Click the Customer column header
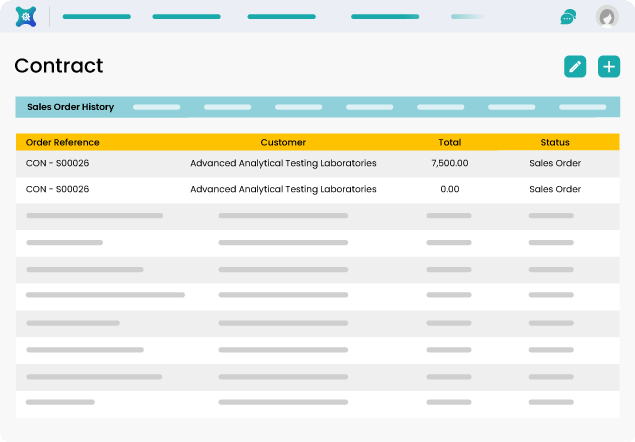 click(x=283, y=142)
